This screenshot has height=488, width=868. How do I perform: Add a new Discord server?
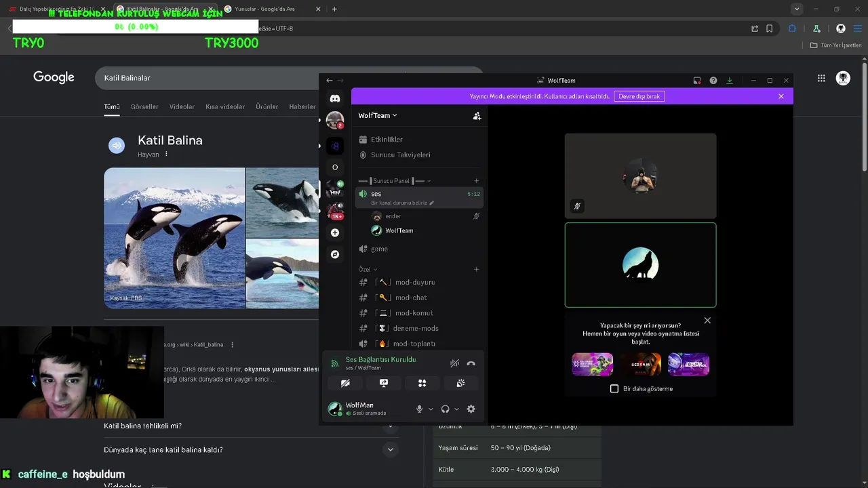point(335,232)
